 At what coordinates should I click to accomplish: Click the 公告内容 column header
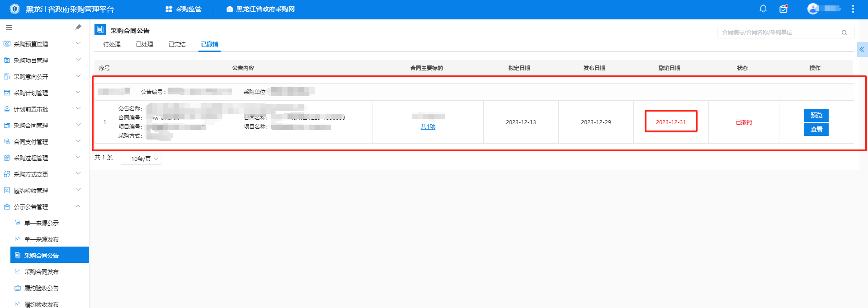[x=243, y=68]
